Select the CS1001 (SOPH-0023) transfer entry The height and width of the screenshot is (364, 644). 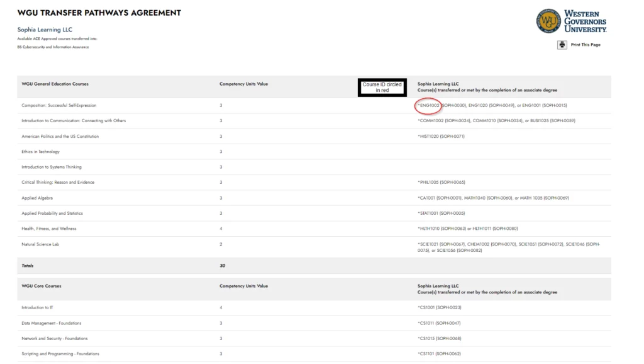pyautogui.click(x=440, y=307)
